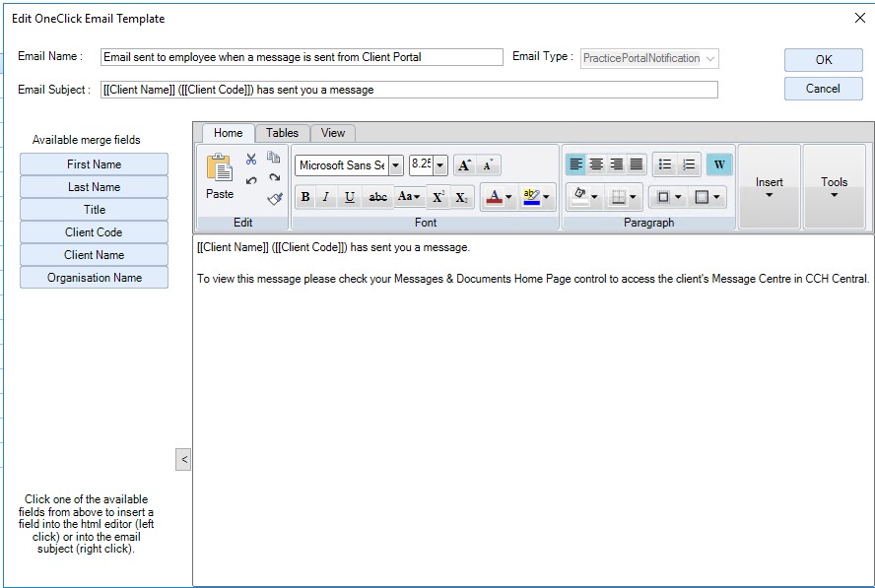Viewport: 875px width, 588px height.
Task: Open the View tab
Action: 333,133
